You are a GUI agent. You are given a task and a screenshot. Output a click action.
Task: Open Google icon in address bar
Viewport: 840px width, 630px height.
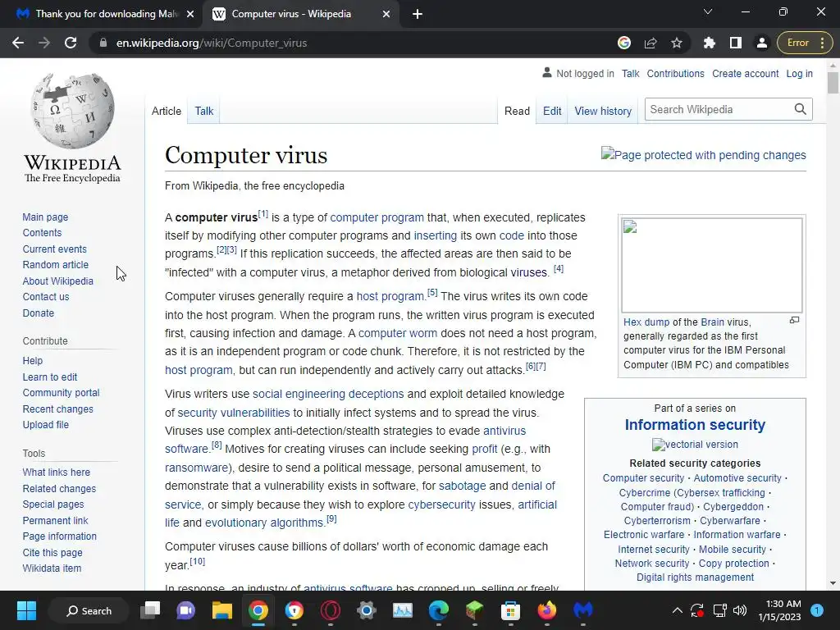point(624,43)
